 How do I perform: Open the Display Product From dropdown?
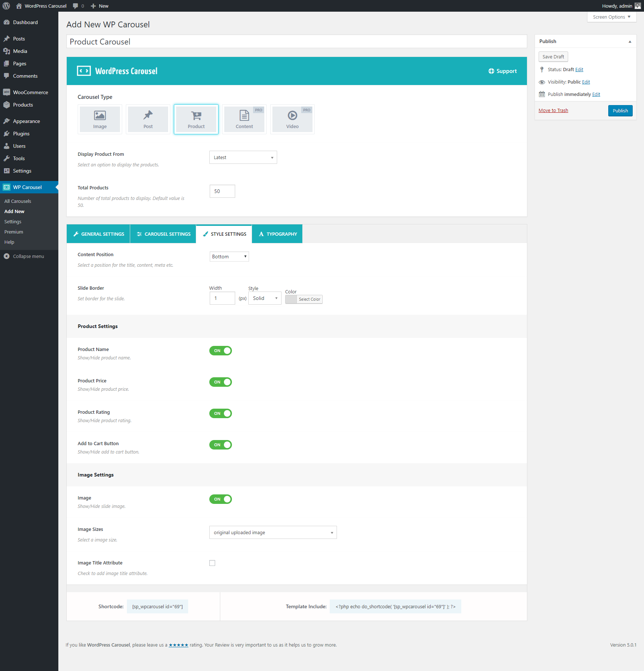pos(243,157)
